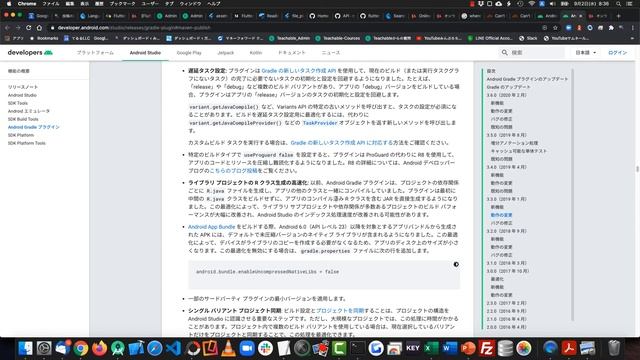Follow the こちらのブログ投稿 link

(x=233, y=171)
